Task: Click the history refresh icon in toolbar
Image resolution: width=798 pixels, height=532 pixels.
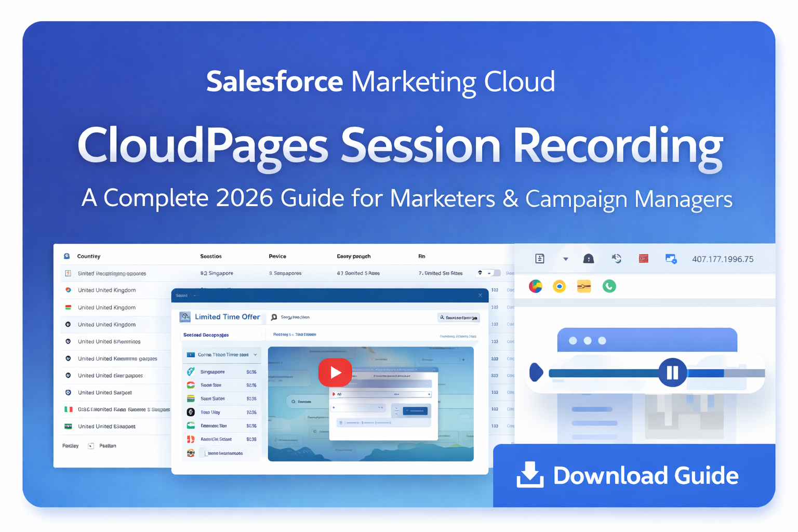Action: click(x=617, y=259)
